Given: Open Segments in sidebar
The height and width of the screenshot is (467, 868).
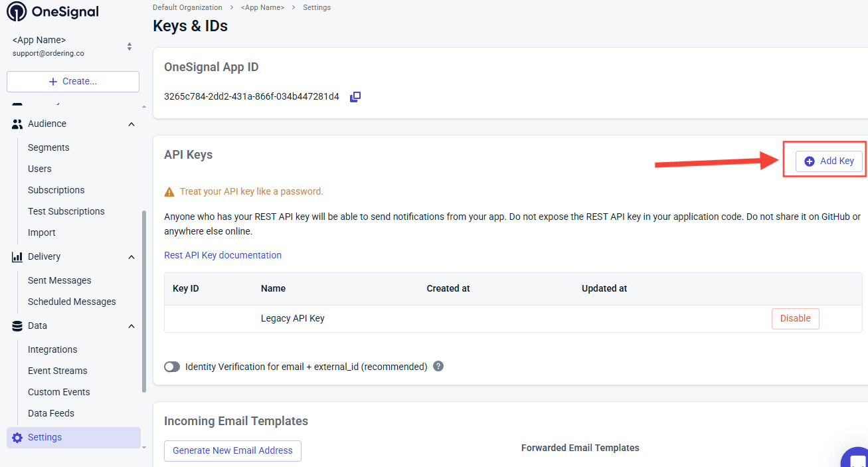Looking at the screenshot, I should (x=48, y=147).
